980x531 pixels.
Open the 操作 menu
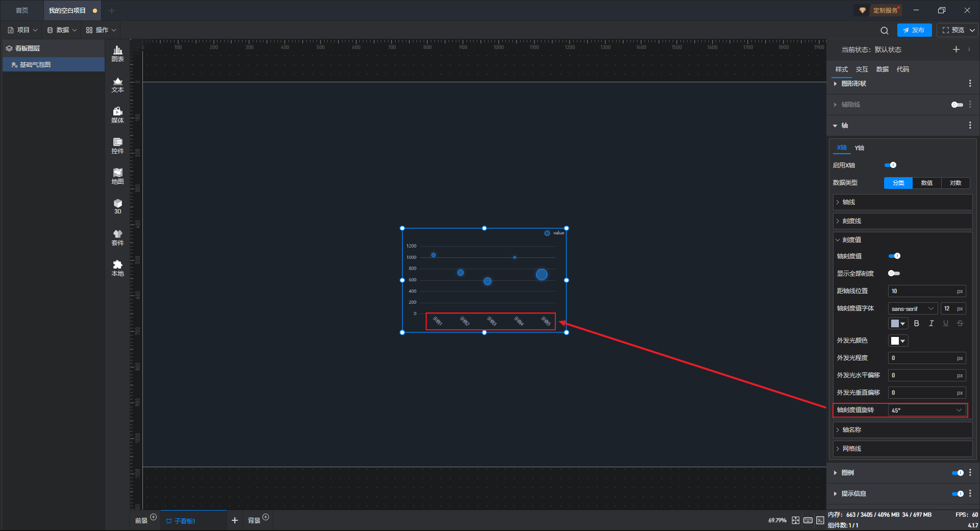tap(101, 30)
